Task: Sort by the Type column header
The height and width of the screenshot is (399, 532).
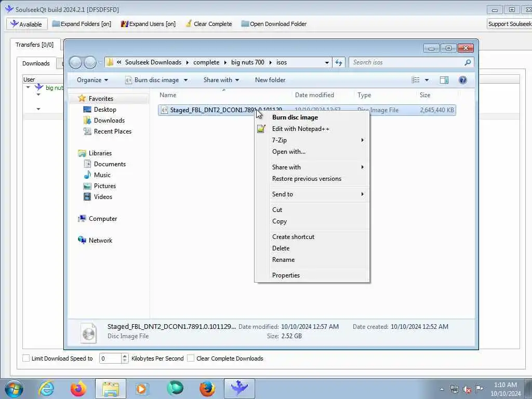Action: [385, 96]
